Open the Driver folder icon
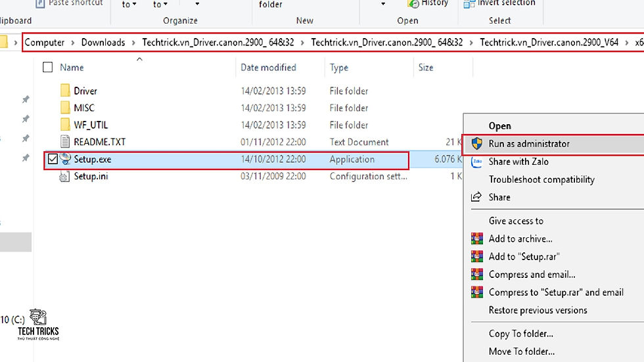This screenshot has width=644, height=362. [x=65, y=91]
